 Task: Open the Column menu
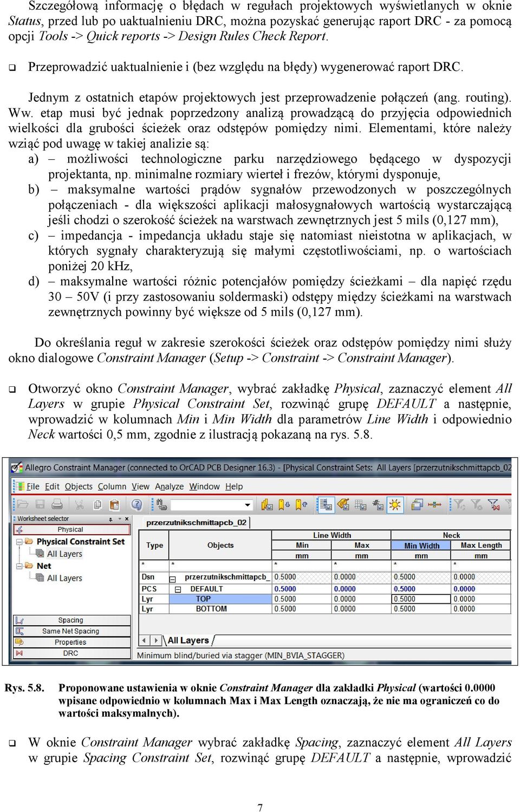pos(112,486)
